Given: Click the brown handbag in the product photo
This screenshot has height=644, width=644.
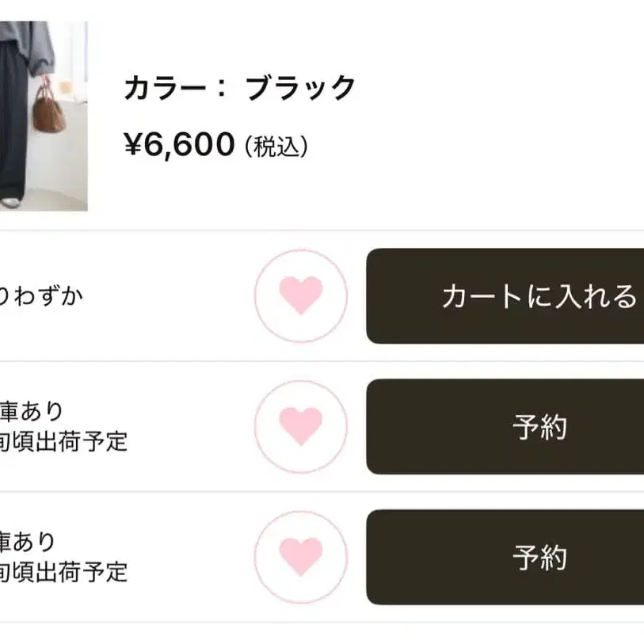Looking at the screenshot, I should 49,111.
